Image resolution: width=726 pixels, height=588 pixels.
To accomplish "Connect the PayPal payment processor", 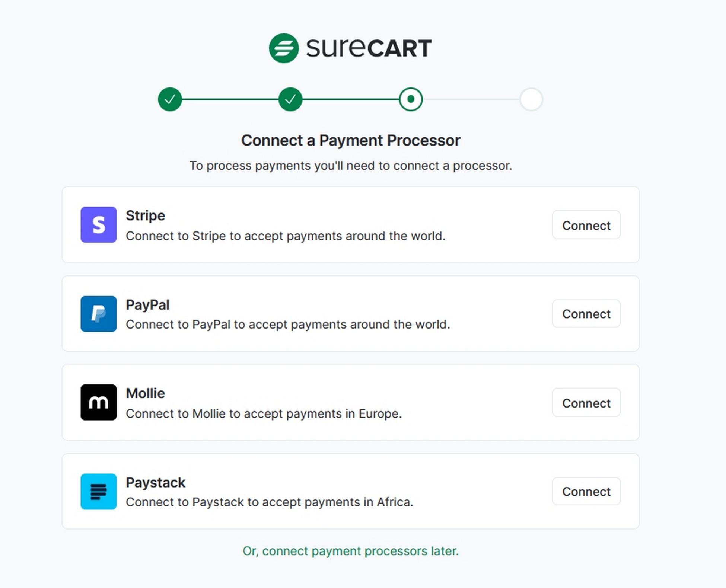I will point(586,314).
